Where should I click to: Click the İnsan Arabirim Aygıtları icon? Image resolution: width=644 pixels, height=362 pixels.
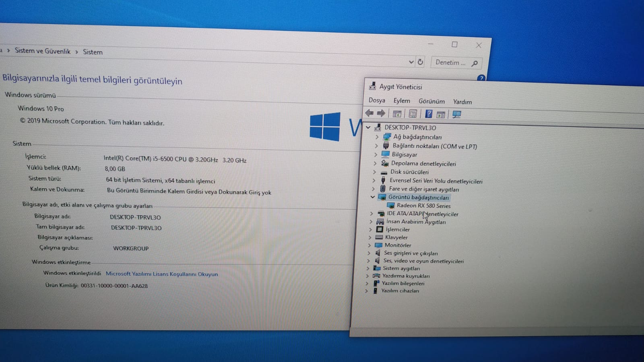pos(380,221)
